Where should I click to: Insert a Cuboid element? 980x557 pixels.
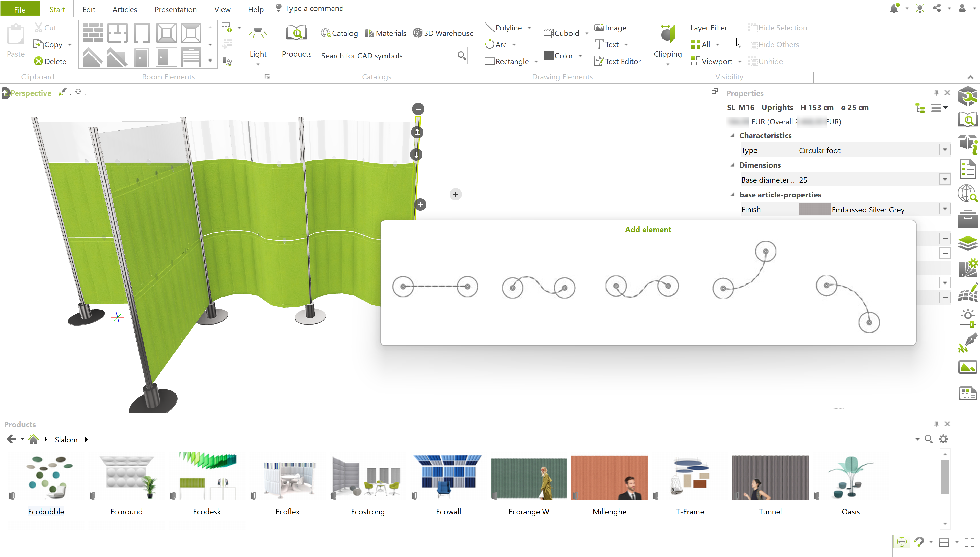561,33
